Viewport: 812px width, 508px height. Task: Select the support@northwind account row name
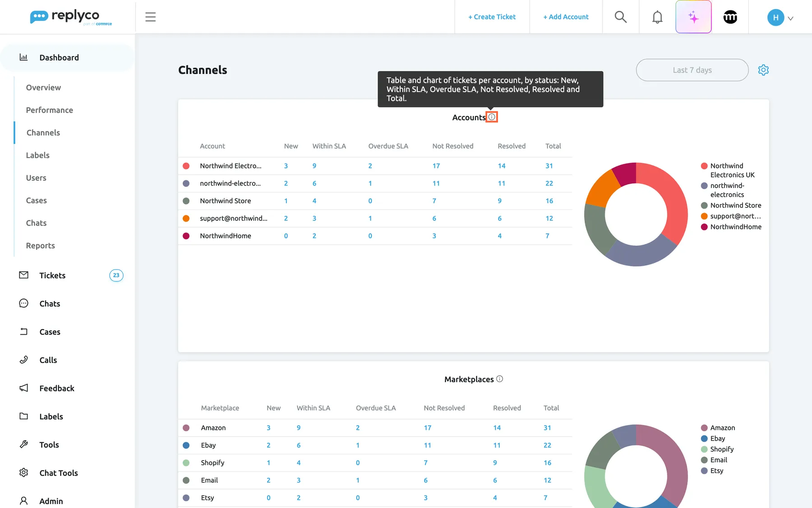[234, 218]
